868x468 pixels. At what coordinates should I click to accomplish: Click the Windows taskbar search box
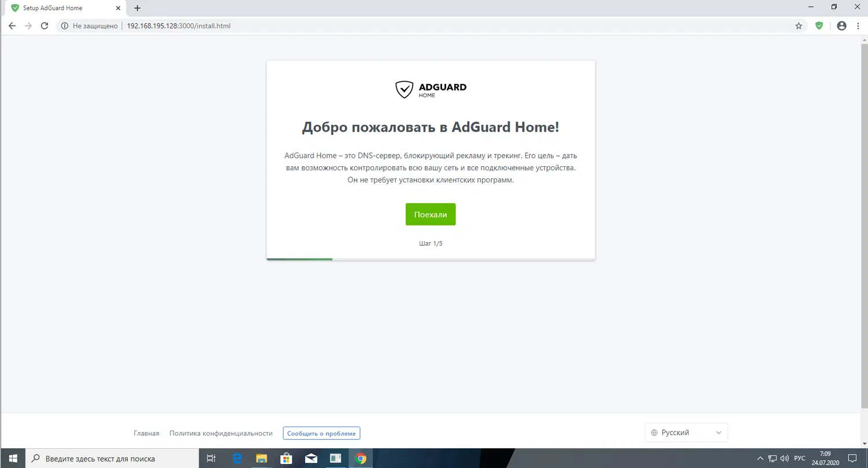coord(113,458)
